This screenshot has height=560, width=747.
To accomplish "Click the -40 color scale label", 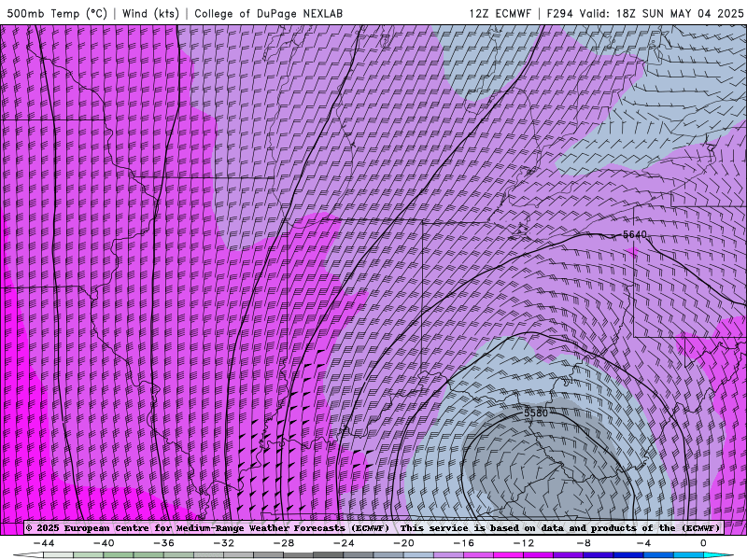I will [x=104, y=543].
